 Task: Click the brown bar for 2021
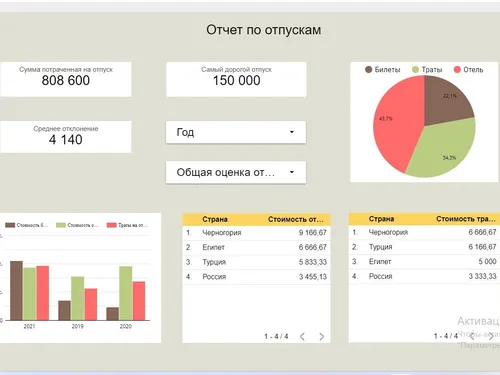16,291
